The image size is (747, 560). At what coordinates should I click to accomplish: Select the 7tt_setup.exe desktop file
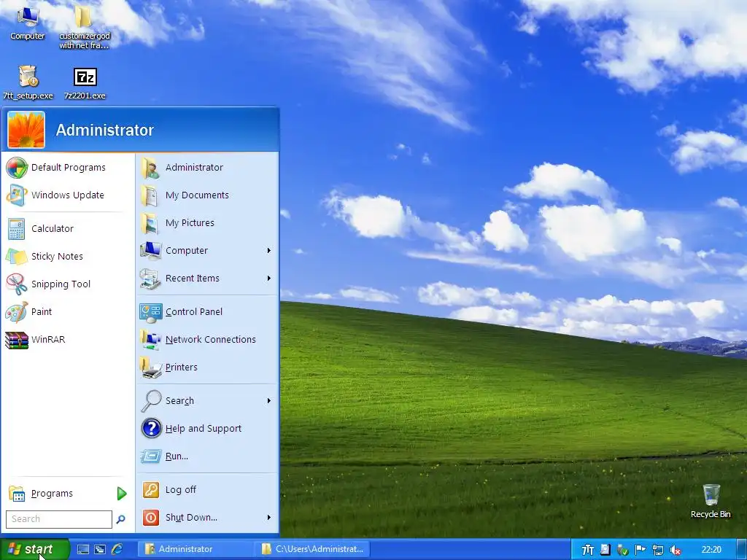pos(28,82)
